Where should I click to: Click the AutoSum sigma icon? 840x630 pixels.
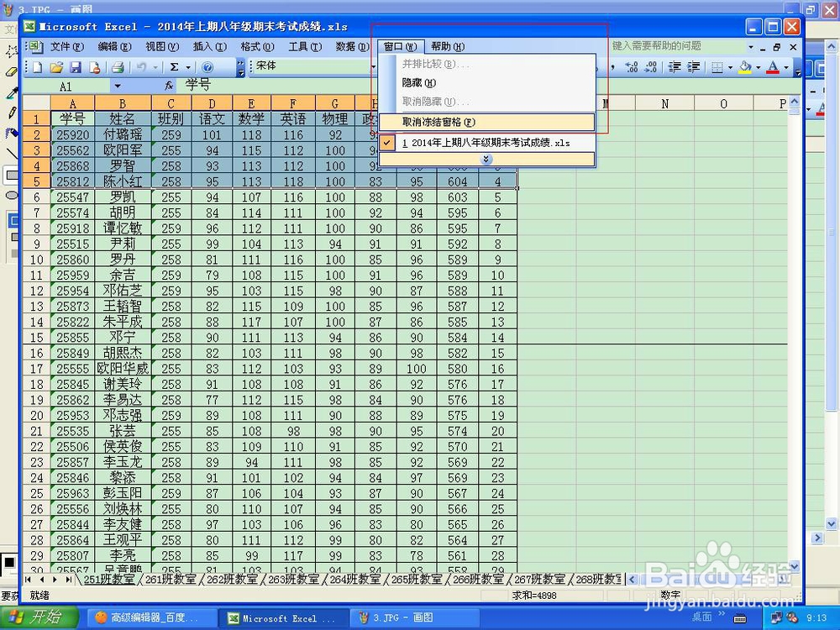[x=174, y=67]
